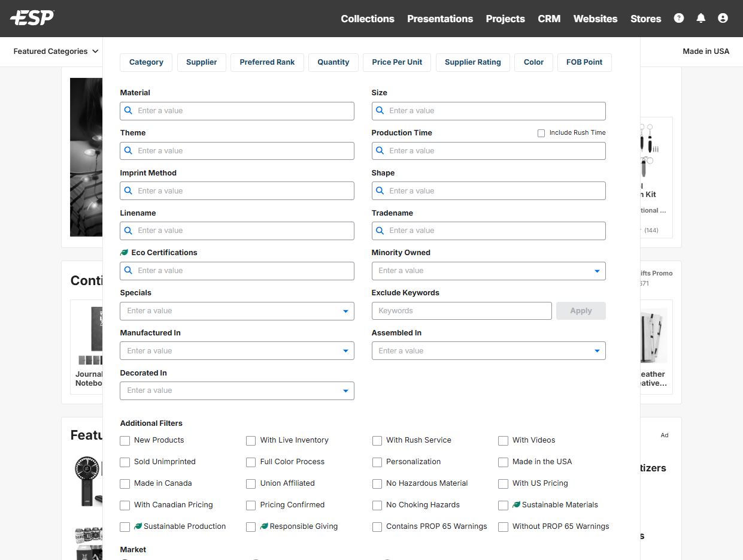Image resolution: width=743 pixels, height=560 pixels.
Task: Open the notifications bell icon
Action: click(700, 18)
